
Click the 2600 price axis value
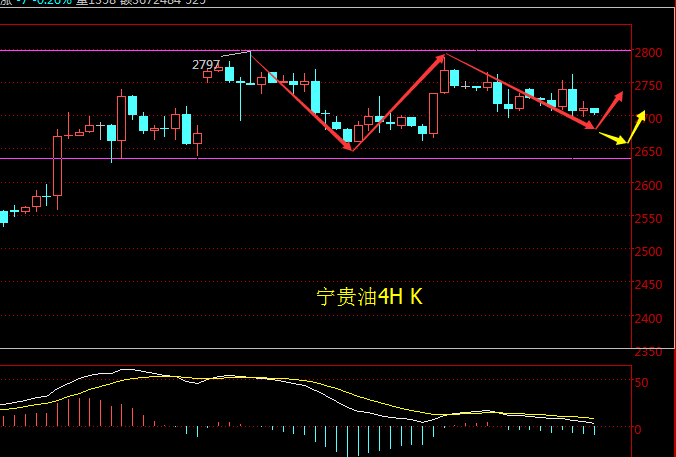(648, 185)
